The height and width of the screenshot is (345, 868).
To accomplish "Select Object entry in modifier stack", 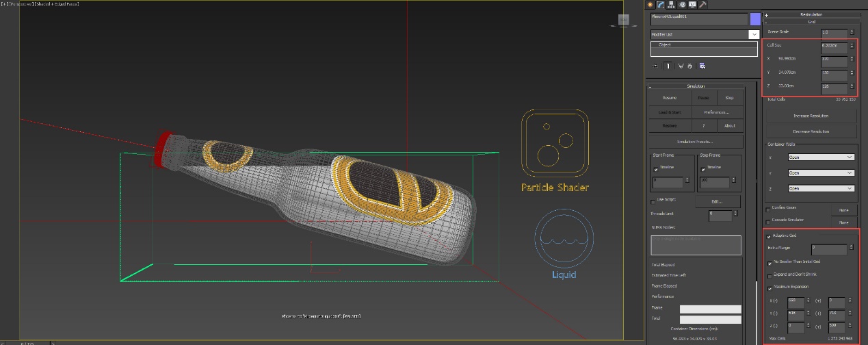I will click(x=665, y=44).
